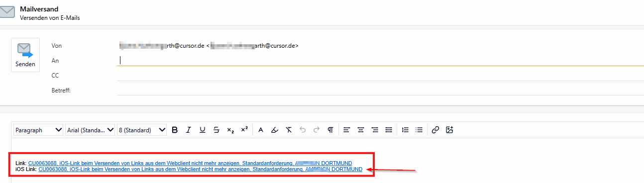Click the sender address text after Von
The width and height of the screenshot is (644, 183).
[x=209, y=46]
